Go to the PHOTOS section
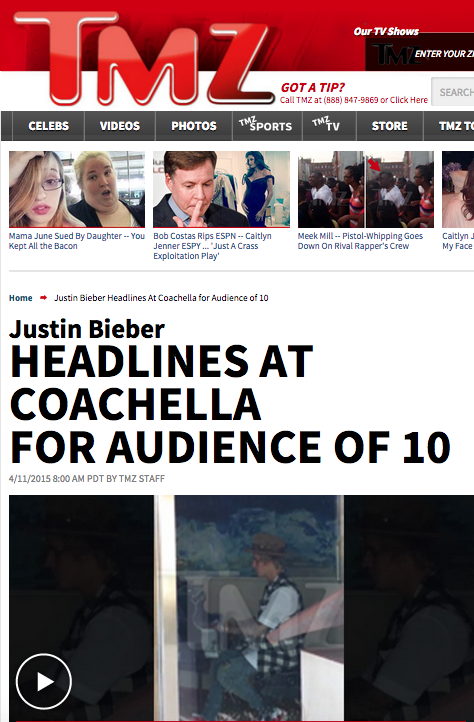 tap(194, 126)
